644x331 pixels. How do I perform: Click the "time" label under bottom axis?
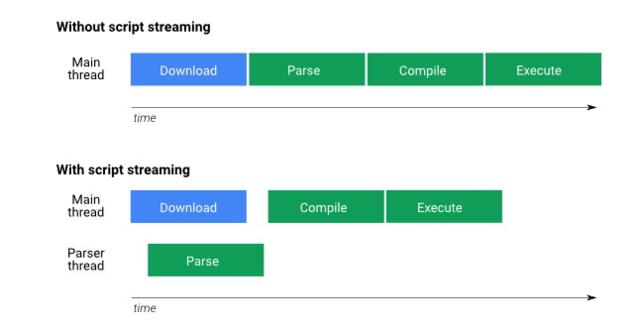point(145,308)
